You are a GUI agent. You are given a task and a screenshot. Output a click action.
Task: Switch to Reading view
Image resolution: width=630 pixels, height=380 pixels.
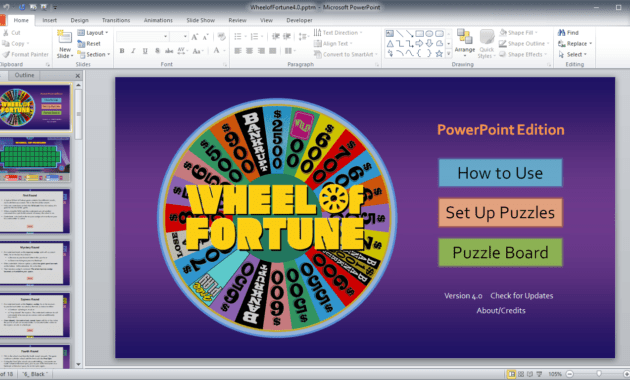(x=530, y=374)
